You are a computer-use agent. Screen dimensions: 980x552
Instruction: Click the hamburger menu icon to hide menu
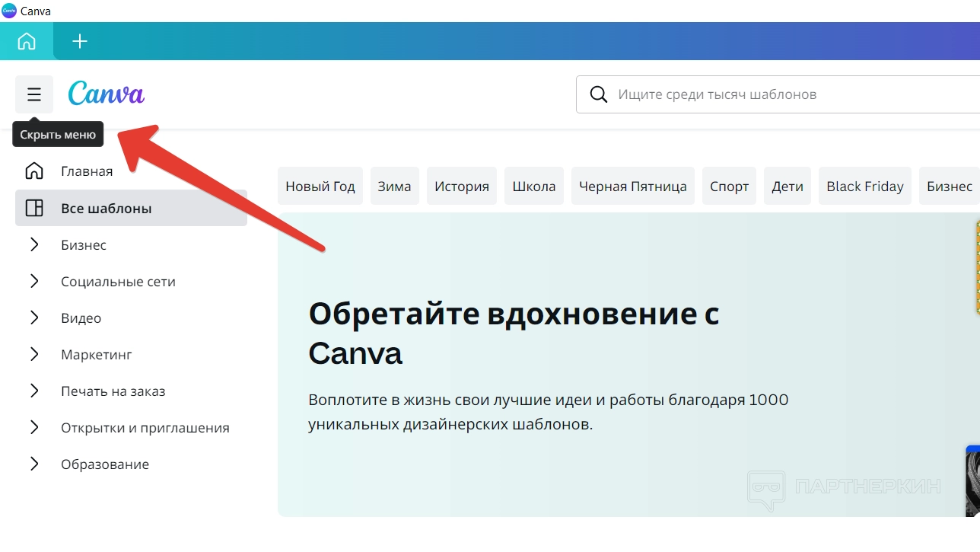(x=34, y=94)
